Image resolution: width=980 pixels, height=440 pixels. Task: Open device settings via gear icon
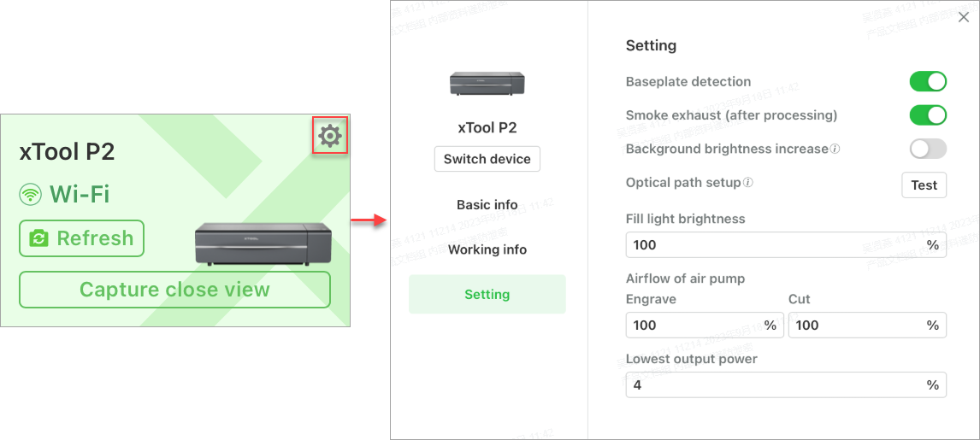pos(330,136)
